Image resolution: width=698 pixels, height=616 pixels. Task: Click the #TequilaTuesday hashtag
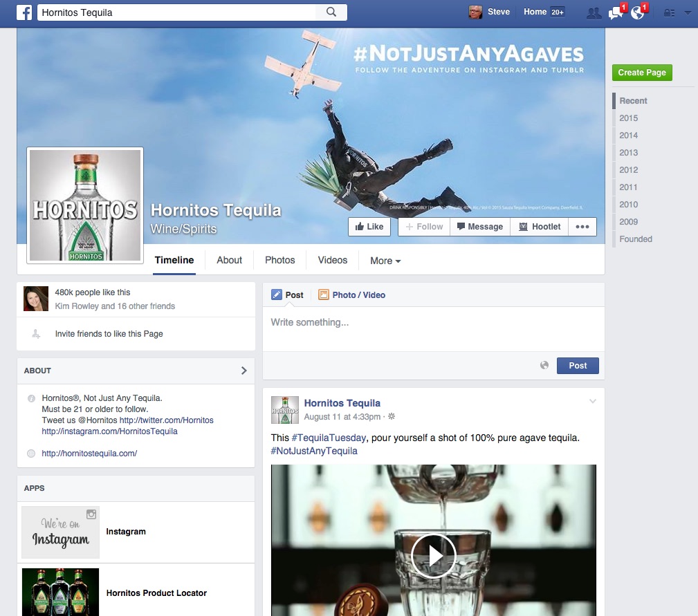(x=329, y=438)
